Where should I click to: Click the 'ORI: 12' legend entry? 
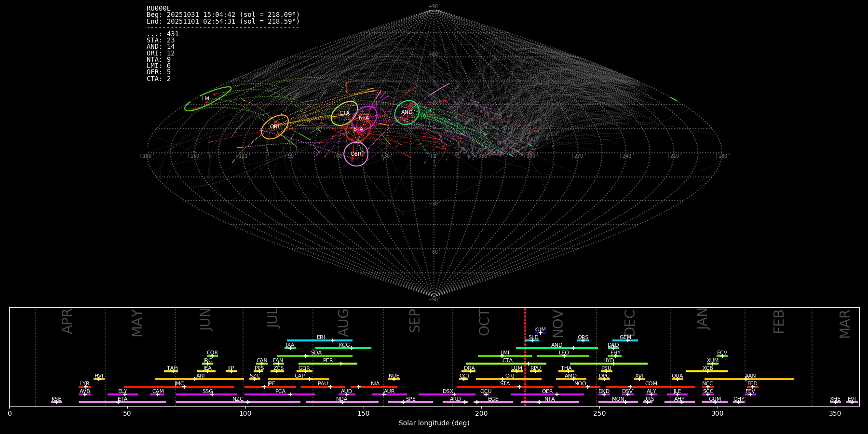pos(161,53)
